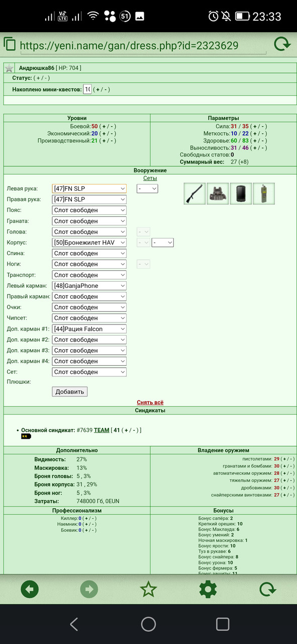
Task: Open the Левая рука weapon dropdown
Action: 89,188
